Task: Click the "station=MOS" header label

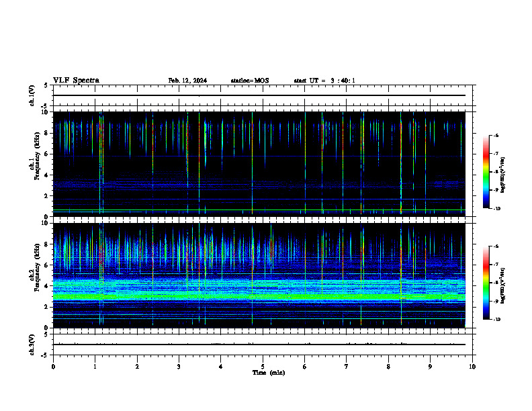Action: click(x=250, y=81)
